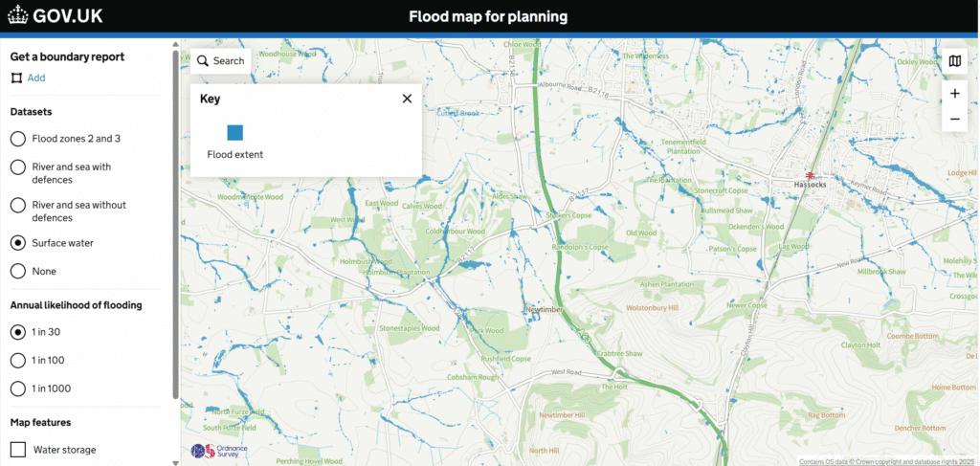Click the Flood map for planning title

pos(488,16)
